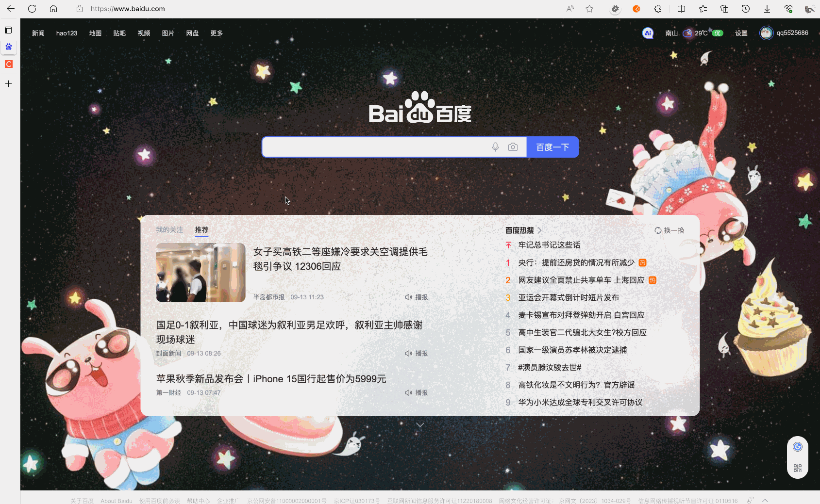Click the 换一换 refresh icon on 百度热搜
The height and width of the screenshot is (504, 820).
pos(658,230)
